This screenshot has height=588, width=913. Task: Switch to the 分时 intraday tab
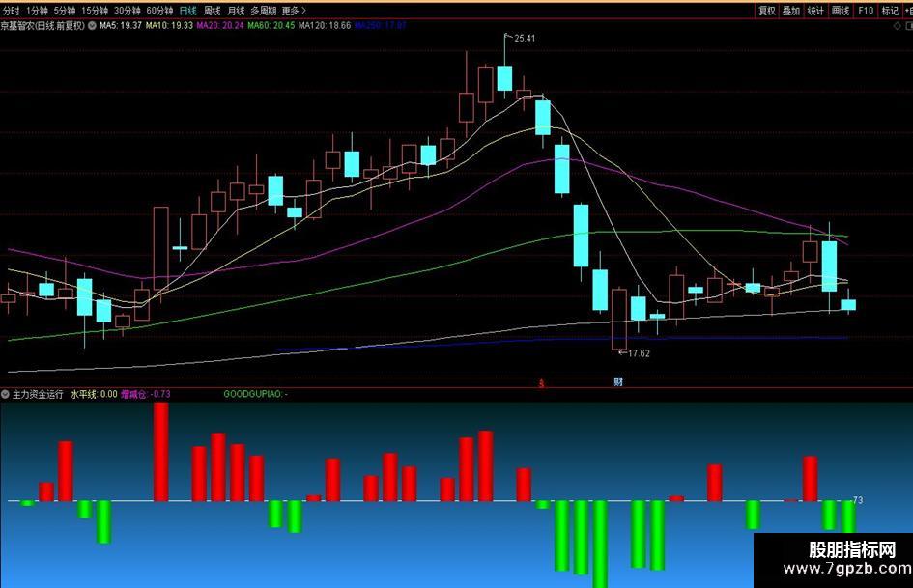[12, 11]
